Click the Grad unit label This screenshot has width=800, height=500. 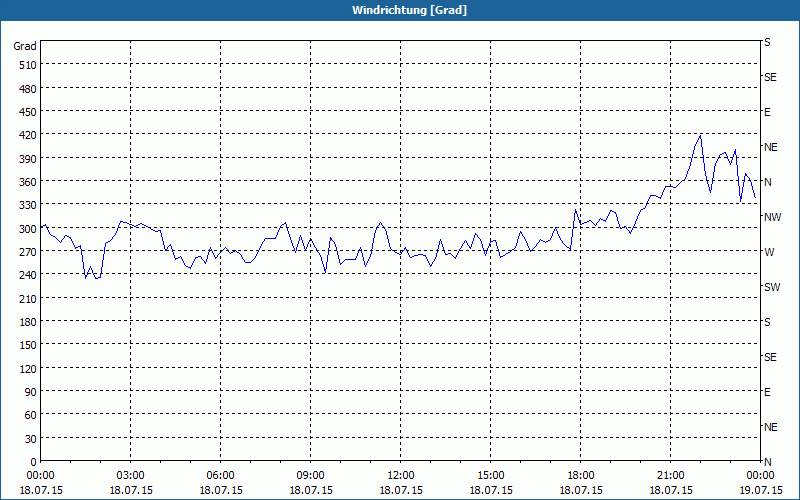tap(24, 46)
